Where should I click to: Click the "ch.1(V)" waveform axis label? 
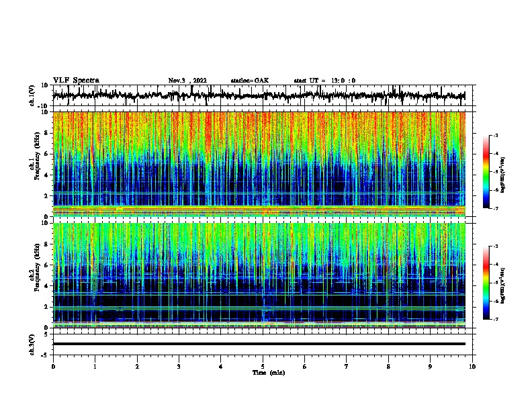coord(32,95)
